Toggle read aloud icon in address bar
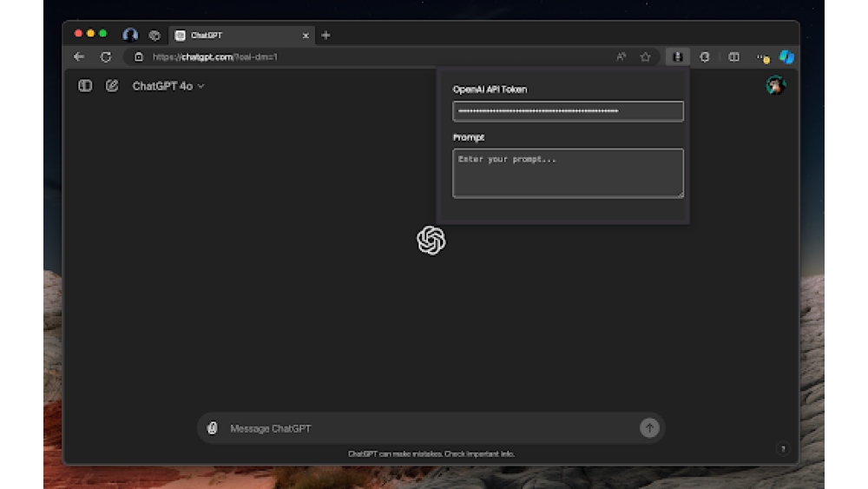The image size is (868, 489). 621,56
